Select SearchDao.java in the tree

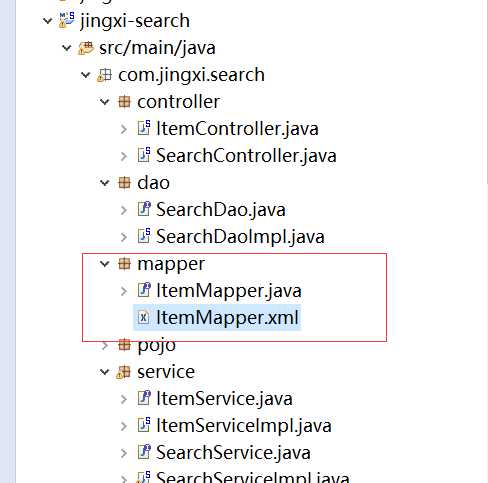tap(221, 210)
